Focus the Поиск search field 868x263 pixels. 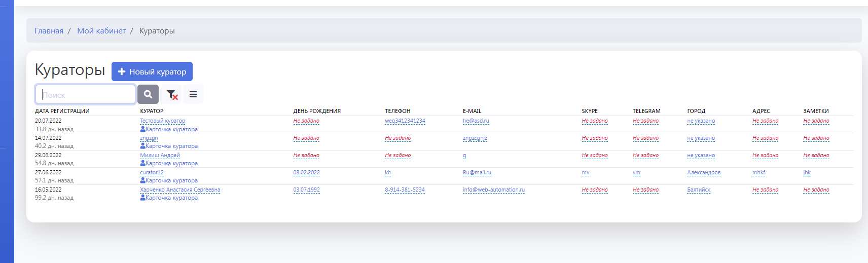coord(85,95)
